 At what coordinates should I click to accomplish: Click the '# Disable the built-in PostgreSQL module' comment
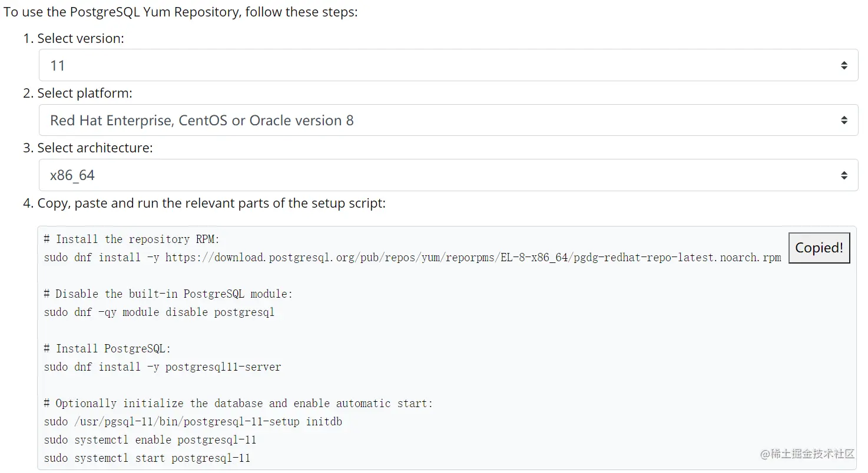pyautogui.click(x=168, y=294)
